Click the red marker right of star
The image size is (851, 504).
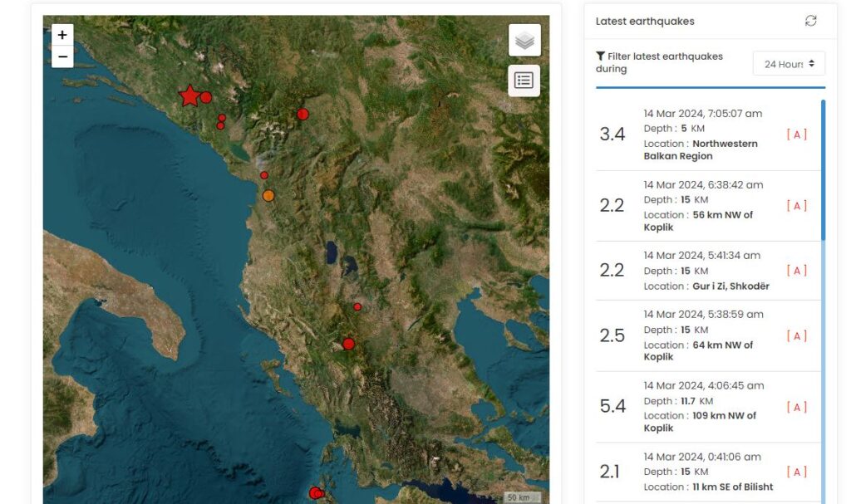206,97
